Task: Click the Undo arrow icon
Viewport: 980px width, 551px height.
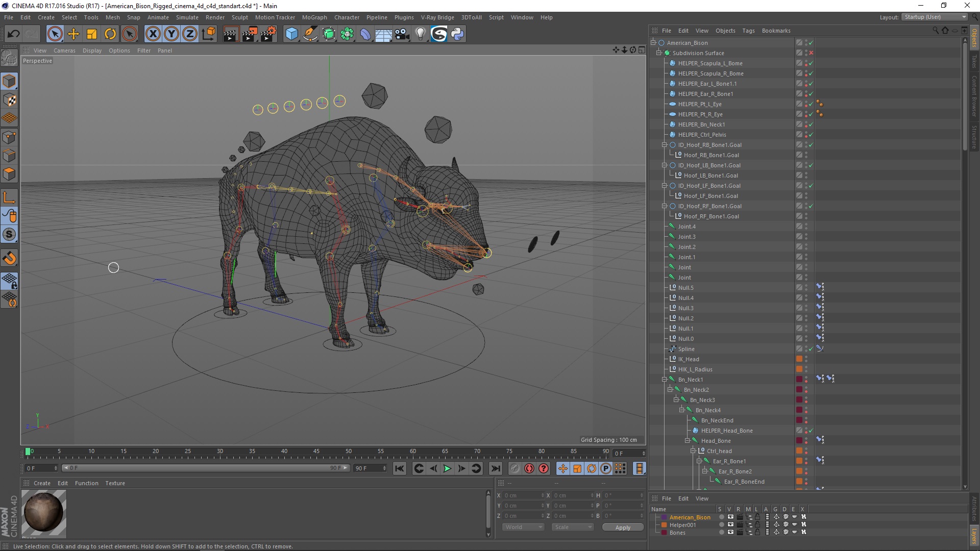Action: pos(13,34)
